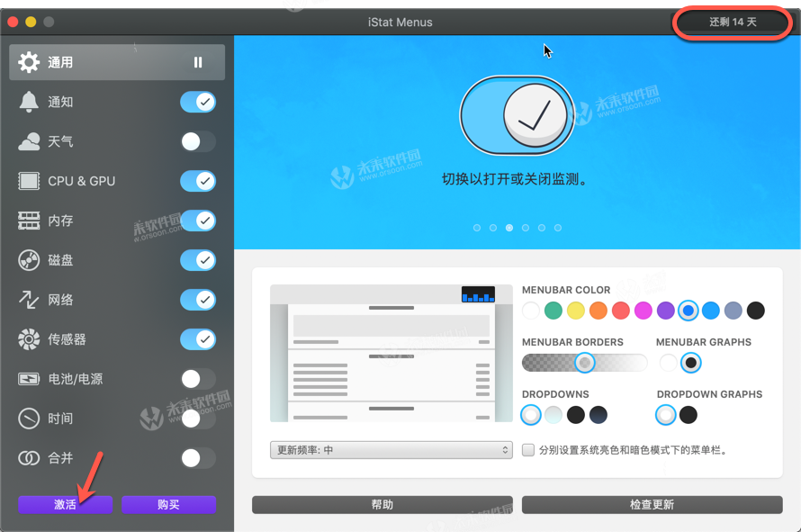The width and height of the screenshot is (801, 532).
Task: Check 分别设置系统亮色和暗色模式下的菜单栏 checkbox
Action: [x=528, y=450]
